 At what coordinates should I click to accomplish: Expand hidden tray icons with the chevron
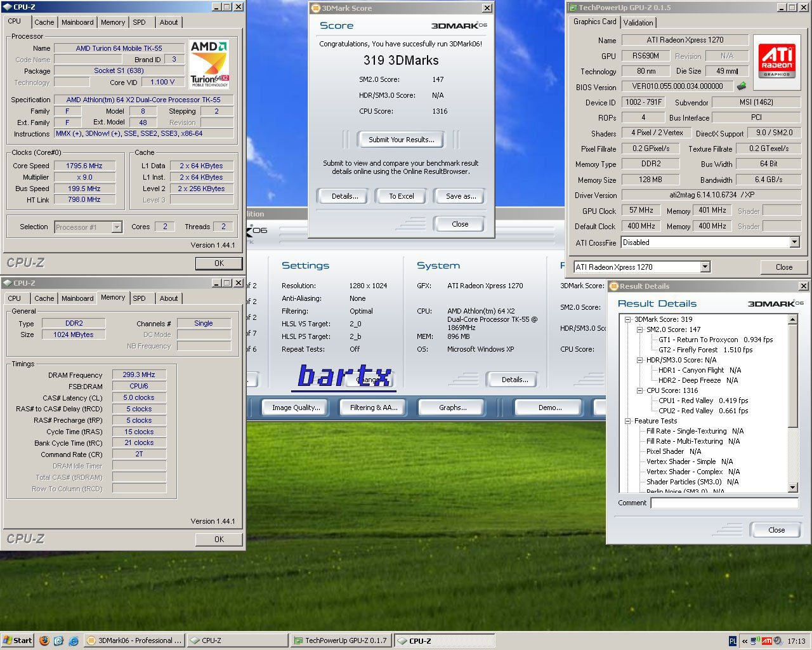[745, 641]
